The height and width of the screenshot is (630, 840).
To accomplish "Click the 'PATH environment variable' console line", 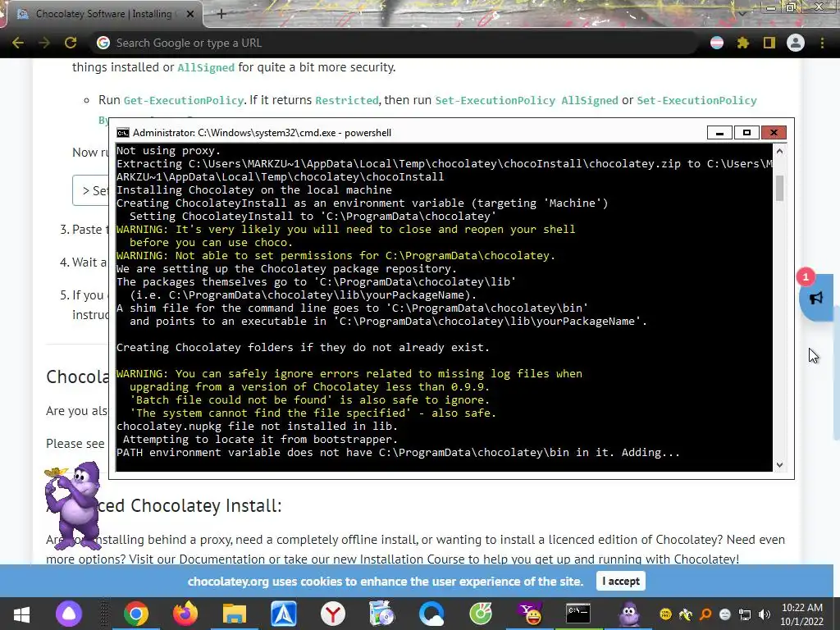I will 398,453.
